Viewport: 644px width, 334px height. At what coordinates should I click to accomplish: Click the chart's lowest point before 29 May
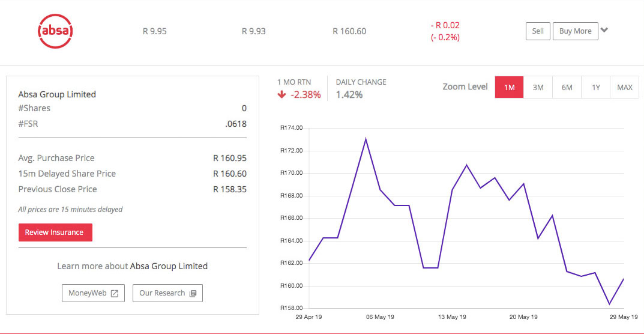(x=609, y=304)
